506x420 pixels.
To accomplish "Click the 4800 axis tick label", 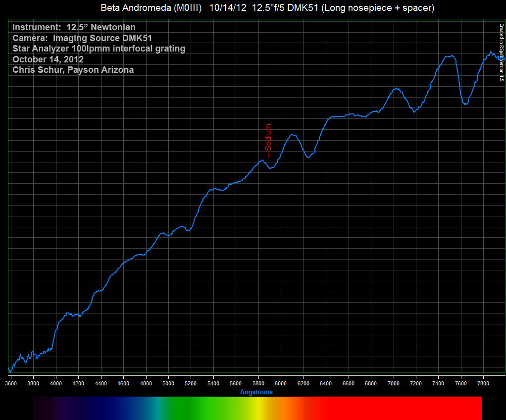I will tap(146, 383).
